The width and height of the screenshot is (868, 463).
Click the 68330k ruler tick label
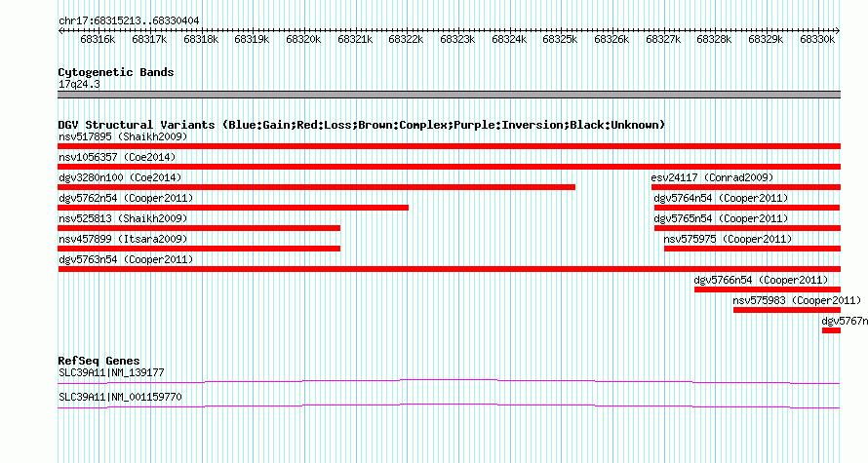[817, 39]
